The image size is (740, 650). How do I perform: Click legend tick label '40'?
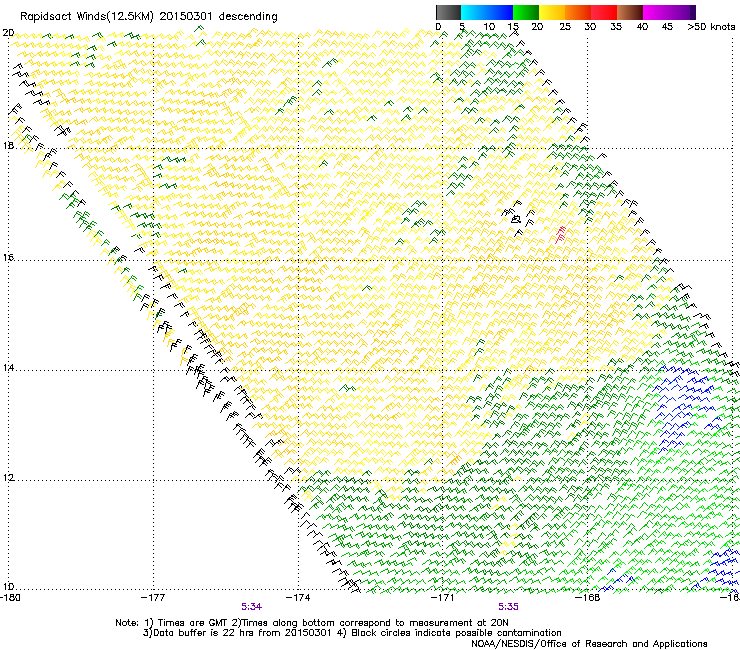pyautogui.click(x=642, y=27)
